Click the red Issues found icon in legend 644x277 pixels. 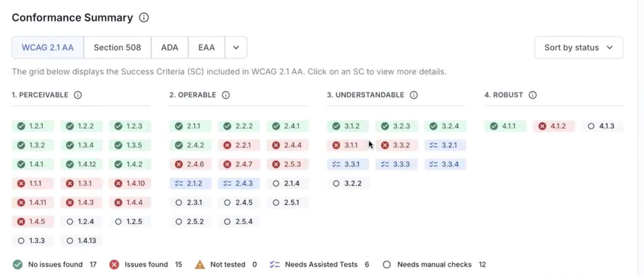point(114,264)
